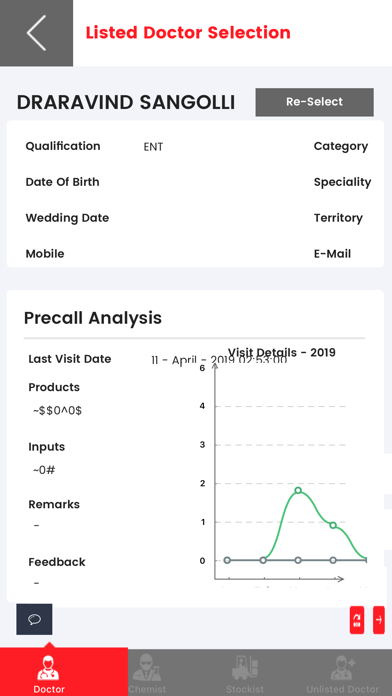392x696 pixels.
Task: Tap the Last Visit Date value
Action: coord(219,360)
